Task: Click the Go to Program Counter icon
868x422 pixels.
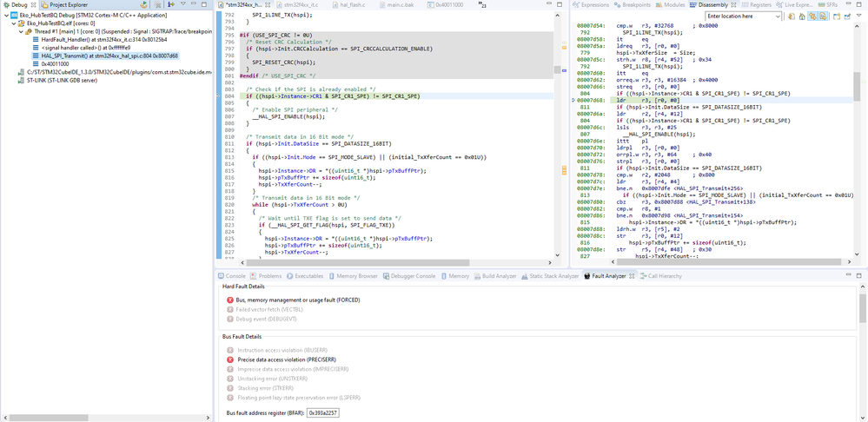Action: pyautogui.click(x=802, y=16)
